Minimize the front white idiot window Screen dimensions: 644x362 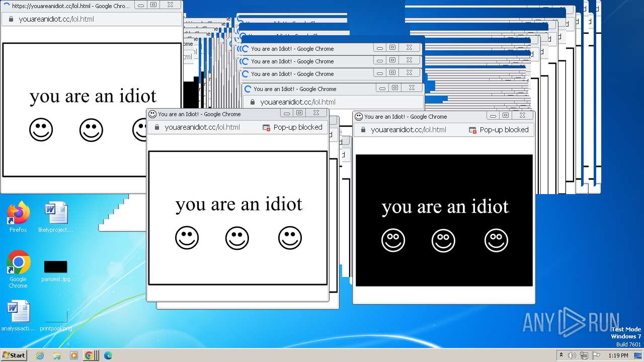286,113
